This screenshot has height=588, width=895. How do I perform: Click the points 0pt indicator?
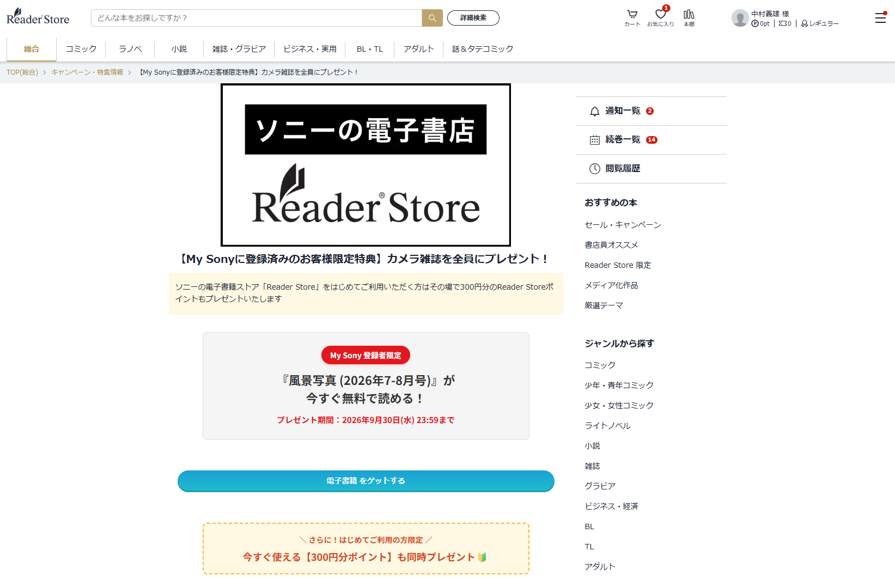pos(760,23)
